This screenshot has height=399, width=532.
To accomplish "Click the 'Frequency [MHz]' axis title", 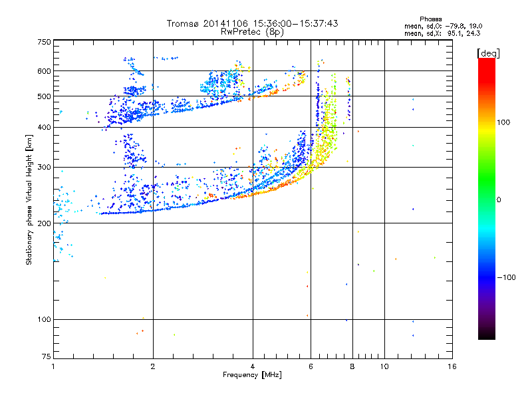I will pyautogui.click(x=252, y=375).
